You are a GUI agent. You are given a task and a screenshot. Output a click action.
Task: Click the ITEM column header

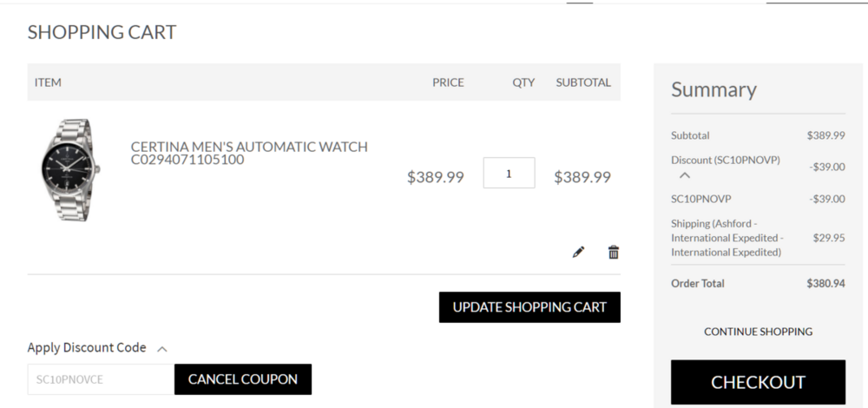(48, 82)
